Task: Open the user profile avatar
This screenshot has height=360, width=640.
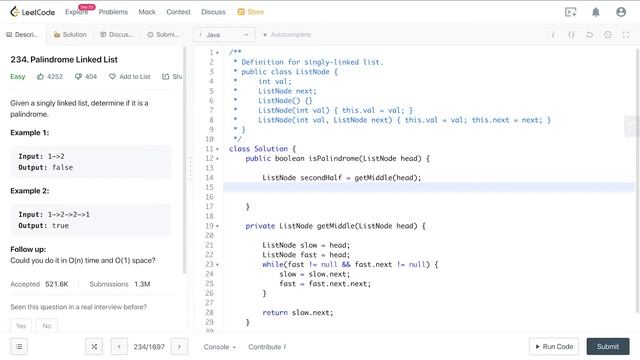Action: click(x=621, y=12)
